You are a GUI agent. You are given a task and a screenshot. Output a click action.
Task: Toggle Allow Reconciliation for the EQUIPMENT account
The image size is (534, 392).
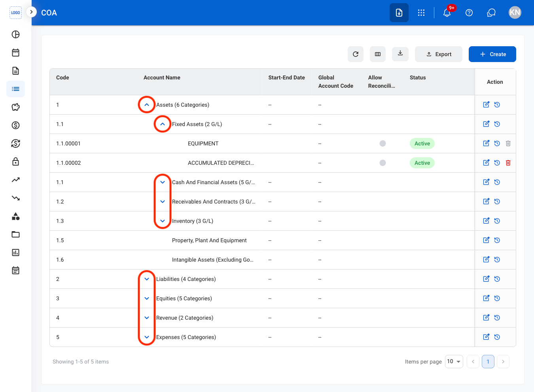pyautogui.click(x=383, y=143)
